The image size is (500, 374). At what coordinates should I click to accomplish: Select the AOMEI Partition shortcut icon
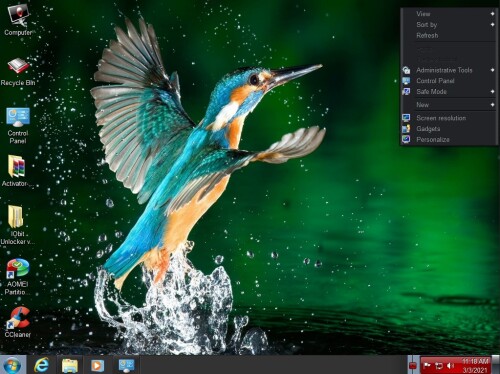(17, 277)
